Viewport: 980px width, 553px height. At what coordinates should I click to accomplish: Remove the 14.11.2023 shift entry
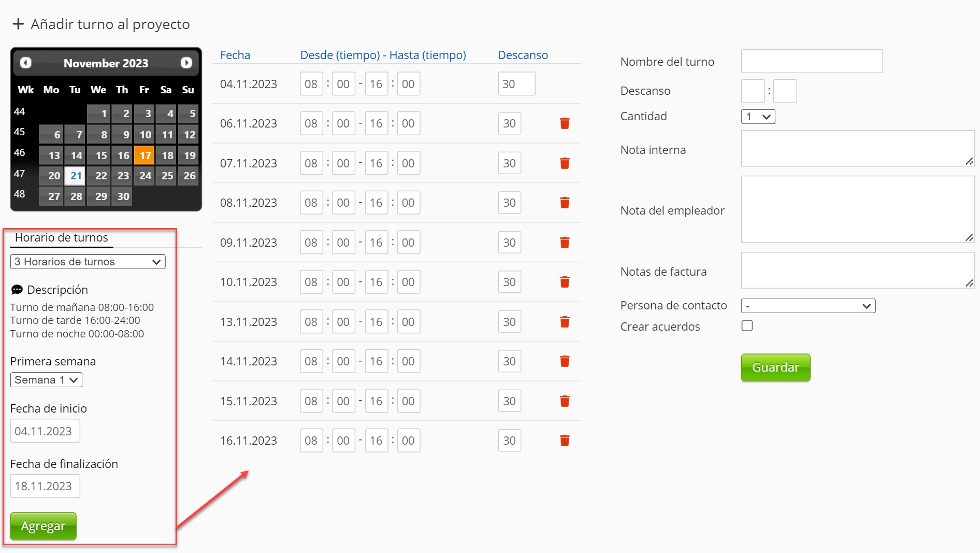click(x=565, y=361)
